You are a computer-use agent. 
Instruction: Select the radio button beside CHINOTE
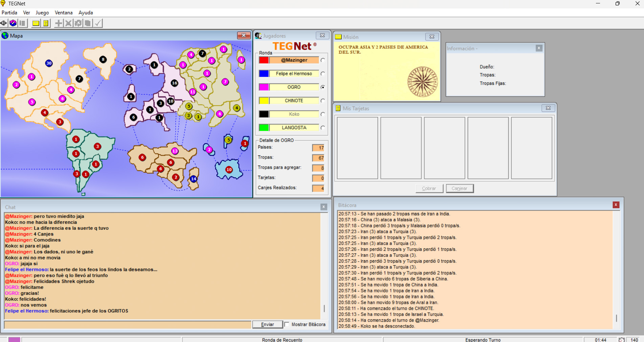pyautogui.click(x=323, y=101)
